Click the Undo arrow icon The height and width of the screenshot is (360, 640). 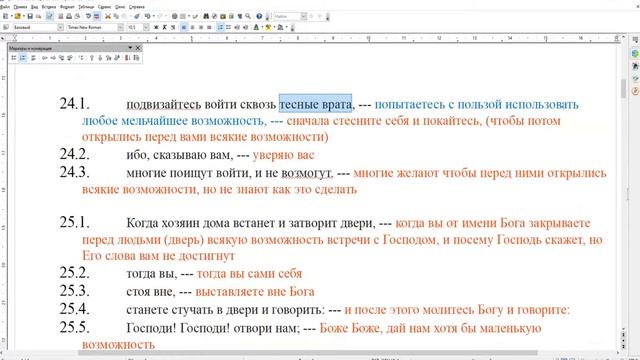point(147,16)
